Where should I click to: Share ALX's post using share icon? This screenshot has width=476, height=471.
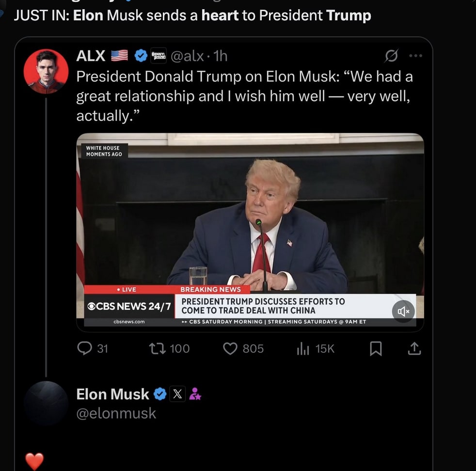tap(414, 349)
